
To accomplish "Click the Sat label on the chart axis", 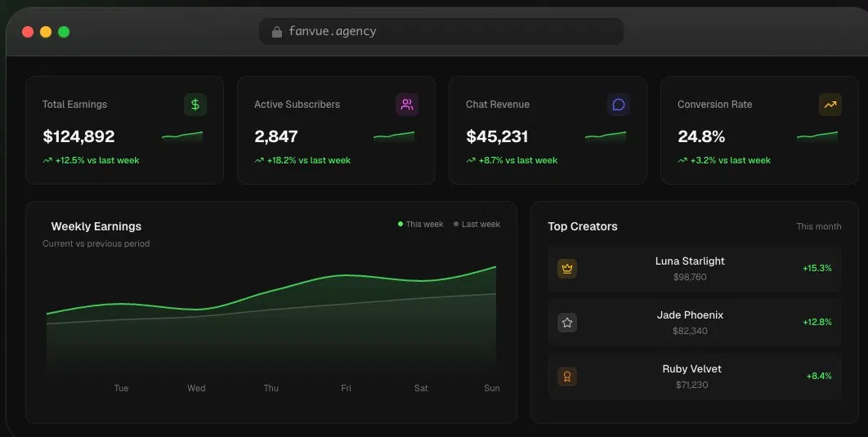I will pyautogui.click(x=421, y=388).
